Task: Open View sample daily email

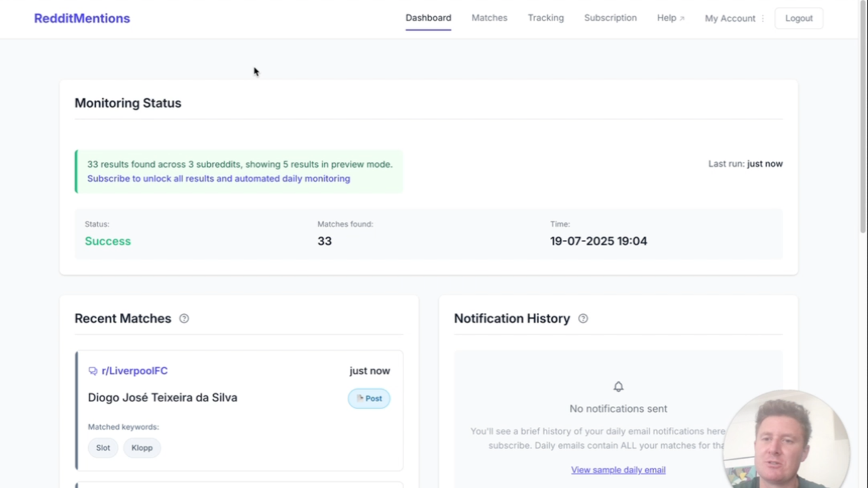Action: pos(618,470)
